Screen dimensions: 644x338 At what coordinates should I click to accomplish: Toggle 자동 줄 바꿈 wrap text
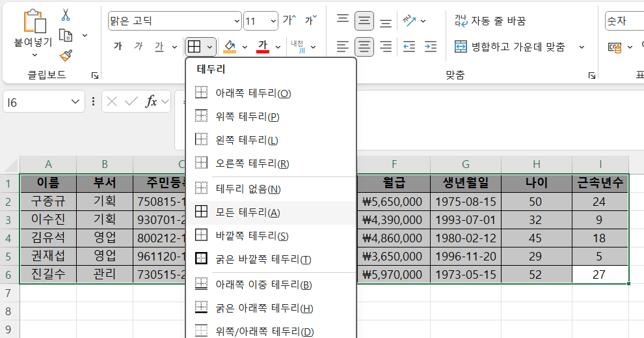[490, 20]
